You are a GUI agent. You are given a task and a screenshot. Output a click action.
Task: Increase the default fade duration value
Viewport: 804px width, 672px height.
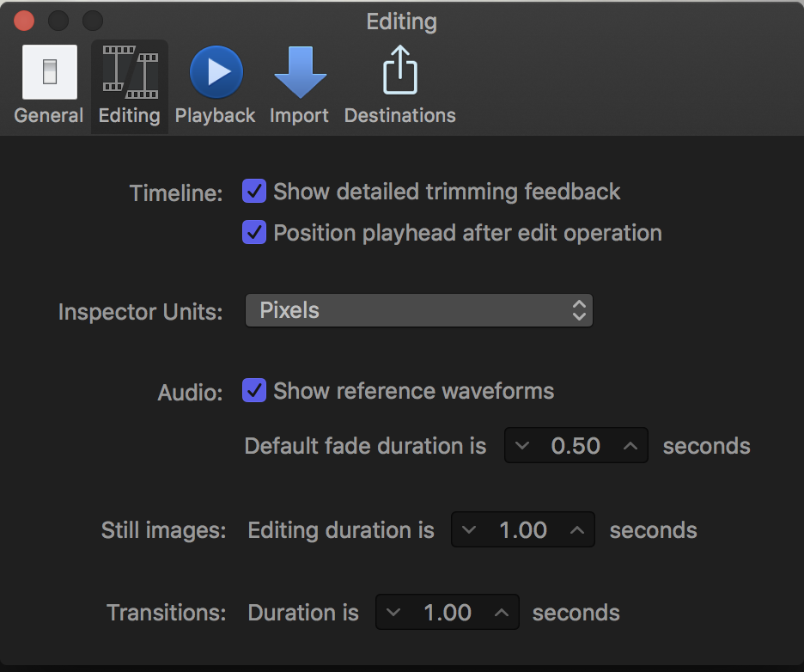630,445
